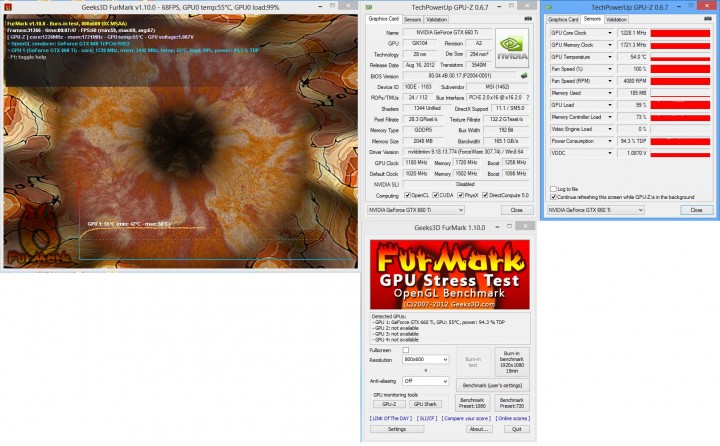Viewport: 720px width, 446px height.
Task: Open the About... dialog
Action: coord(478,429)
